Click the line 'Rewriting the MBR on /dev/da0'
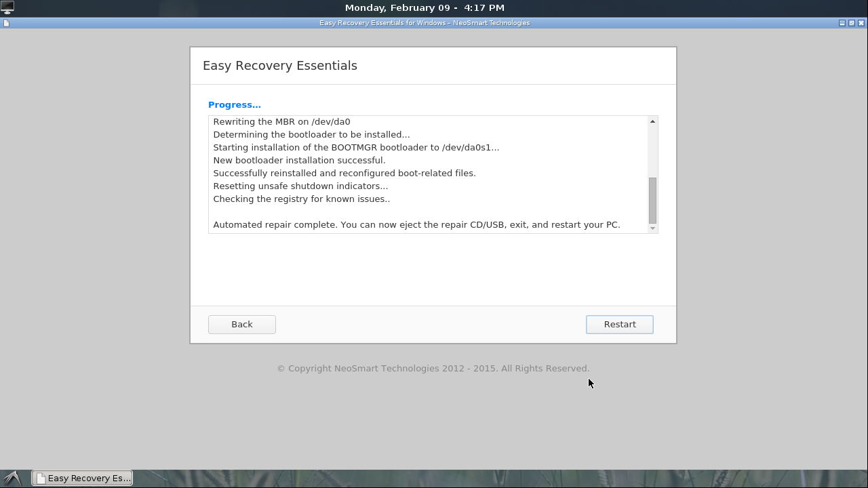Image resolution: width=868 pixels, height=488 pixels. point(281,121)
